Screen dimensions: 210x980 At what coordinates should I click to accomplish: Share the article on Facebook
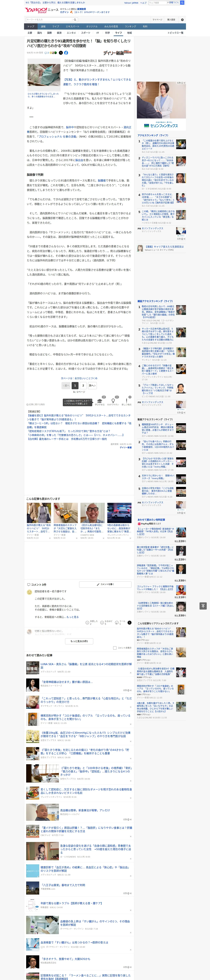[x=66, y=53]
